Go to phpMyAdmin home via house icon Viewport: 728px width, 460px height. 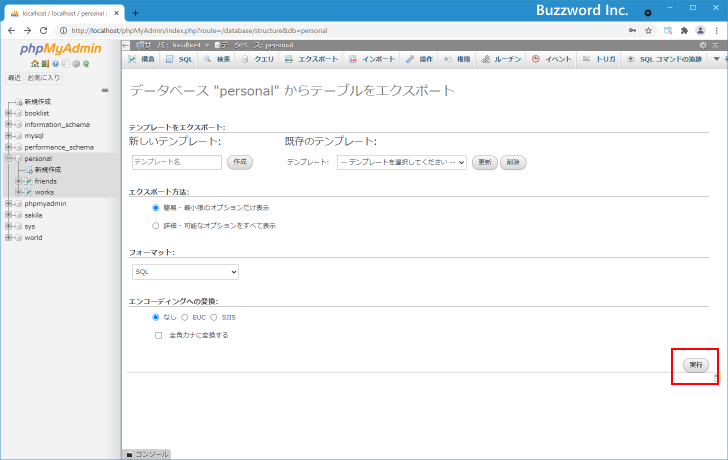pos(34,64)
